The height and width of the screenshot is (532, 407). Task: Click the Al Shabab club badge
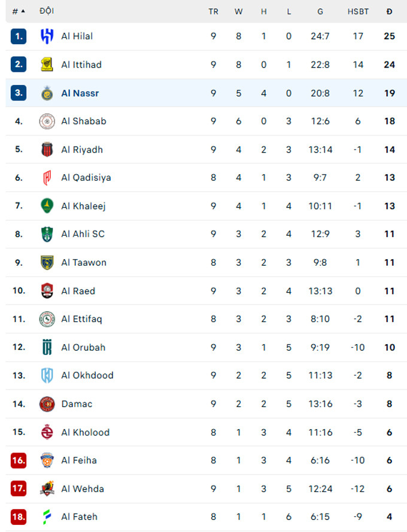[x=47, y=121]
